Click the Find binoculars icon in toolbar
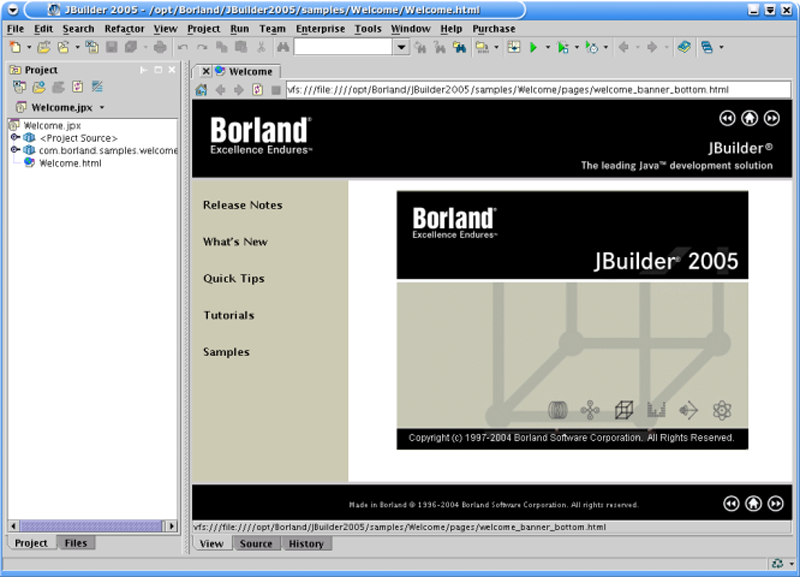This screenshot has width=800, height=577. (x=283, y=47)
